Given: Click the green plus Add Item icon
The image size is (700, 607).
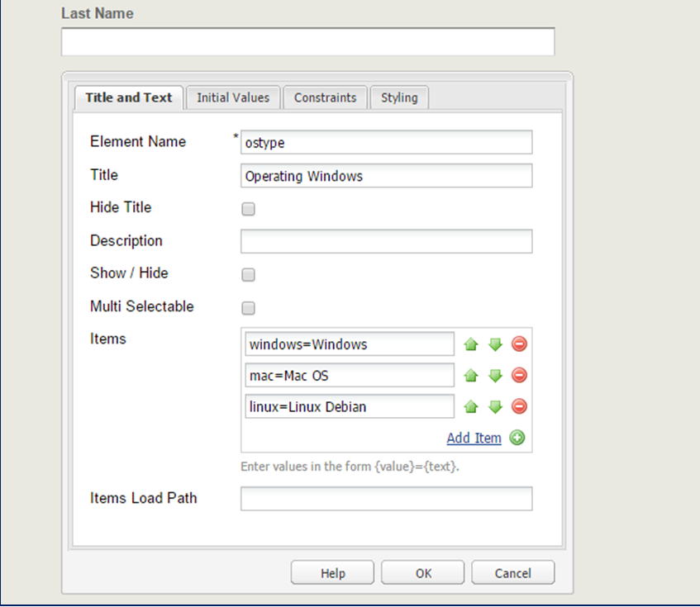Looking at the screenshot, I should point(517,438).
